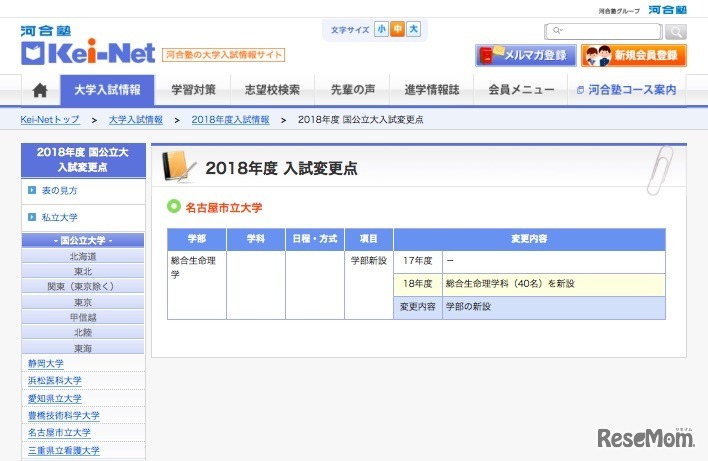Go to 大学入試情報 breadcrumb link

pyautogui.click(x=136, y=120)
